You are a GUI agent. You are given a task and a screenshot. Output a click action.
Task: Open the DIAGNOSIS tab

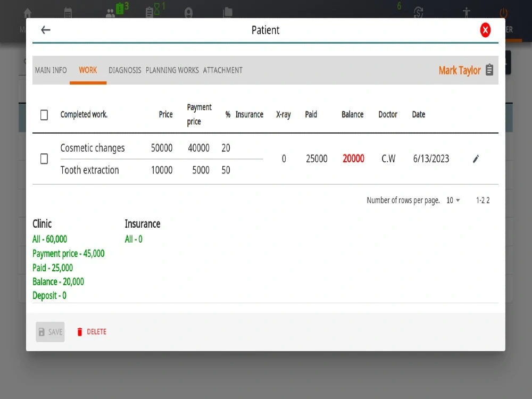point(124,70)
